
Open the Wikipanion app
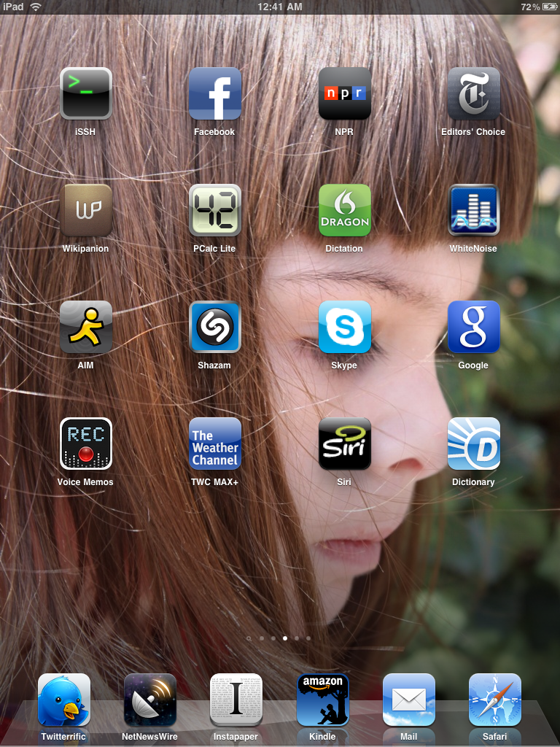pos(86,210)
